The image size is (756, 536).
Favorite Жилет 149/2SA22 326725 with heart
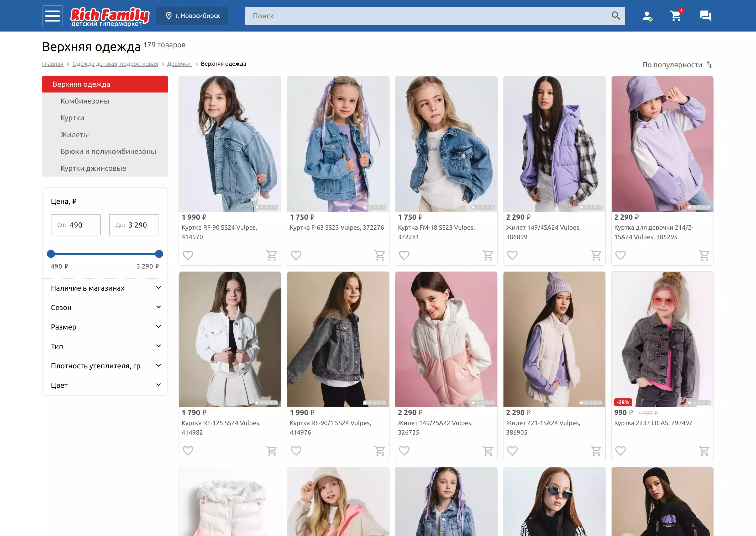click(x=404, y=451)
